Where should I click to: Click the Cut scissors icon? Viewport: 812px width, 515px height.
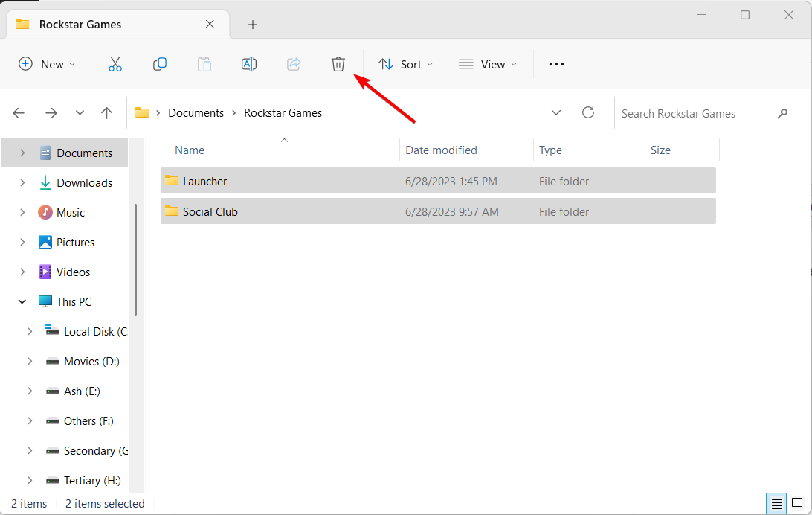(x=115, y=64)
